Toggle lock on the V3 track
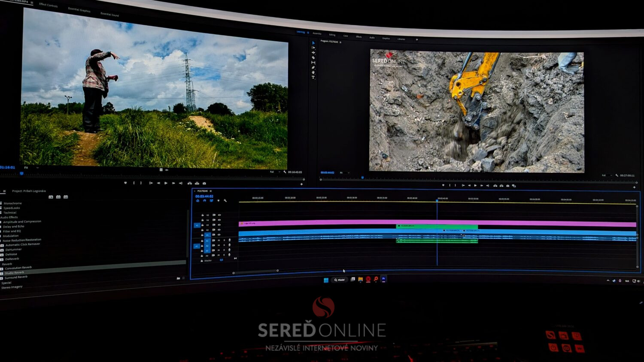 pos(203,225)
